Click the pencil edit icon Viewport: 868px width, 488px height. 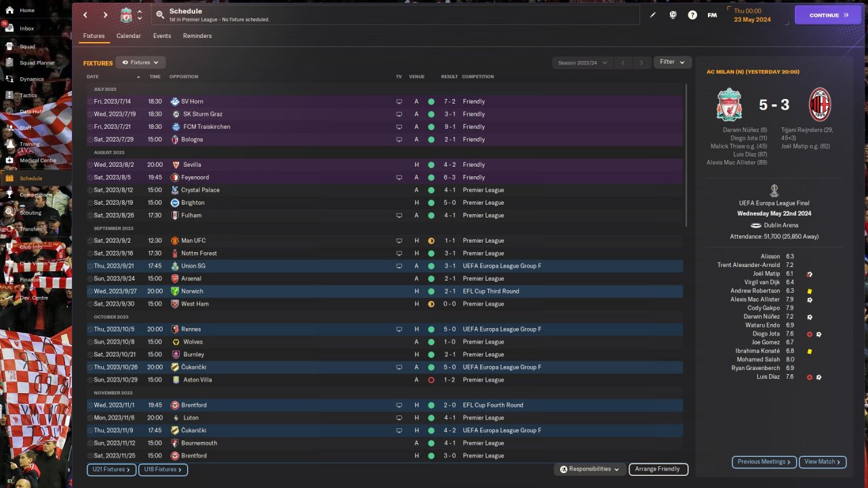coord(653,15)
